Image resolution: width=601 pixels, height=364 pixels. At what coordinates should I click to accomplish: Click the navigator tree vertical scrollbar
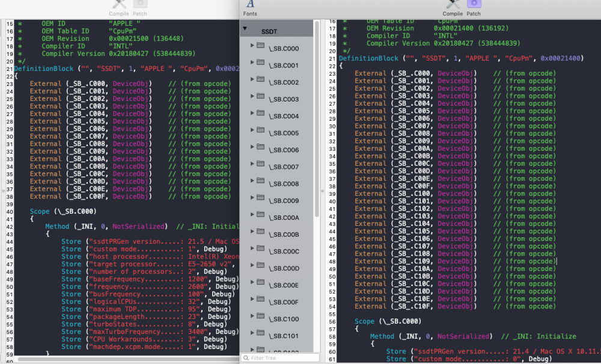(317, 119)
